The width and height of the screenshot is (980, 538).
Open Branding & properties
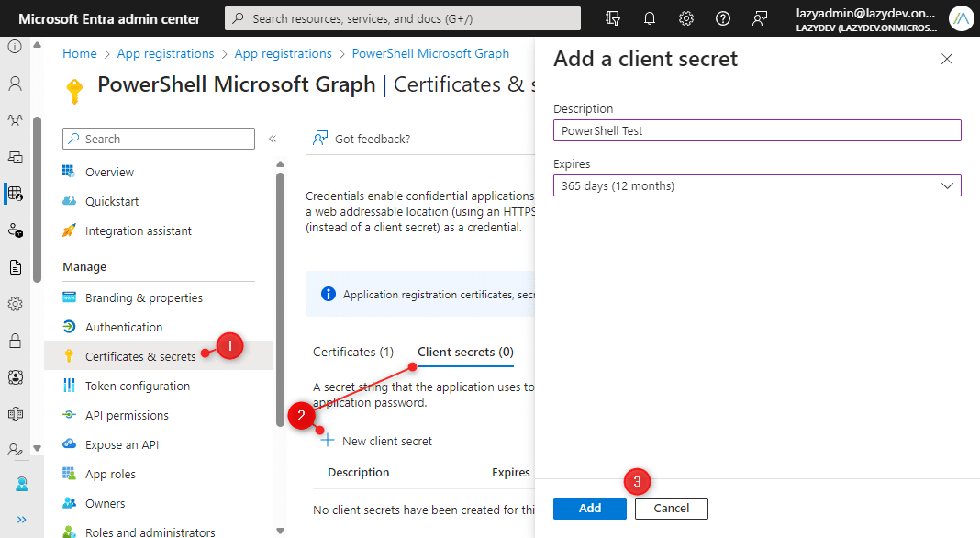click(144, 297)
